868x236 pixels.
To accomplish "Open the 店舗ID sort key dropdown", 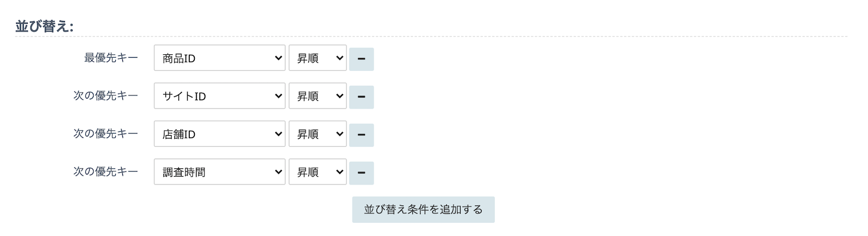I will [219, 134].
